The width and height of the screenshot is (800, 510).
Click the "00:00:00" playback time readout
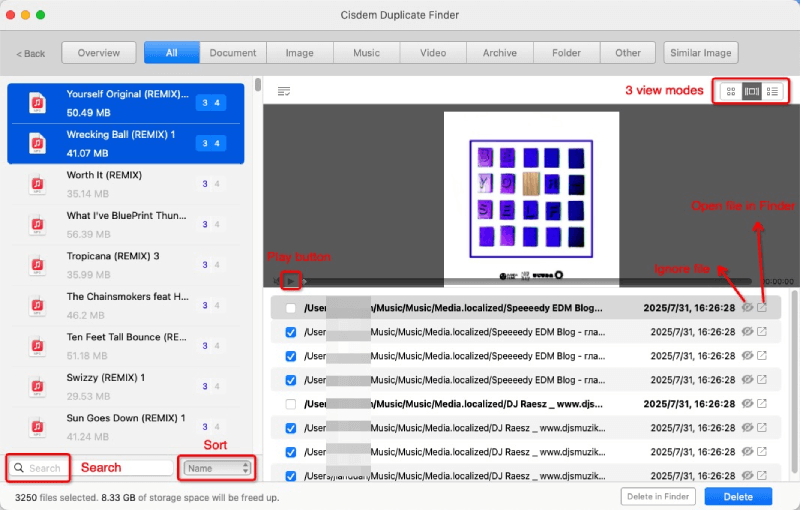tap(777, 282)
